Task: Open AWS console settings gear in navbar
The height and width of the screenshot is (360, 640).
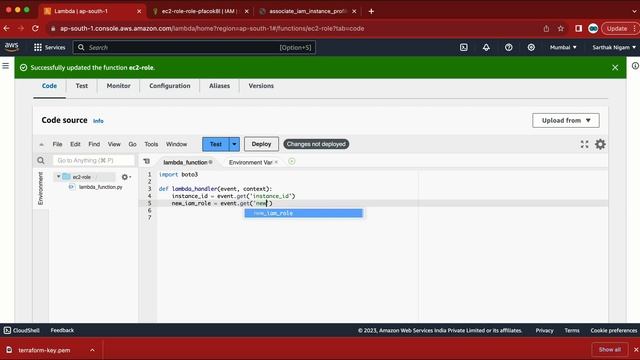Action: [x=531, y=47]
